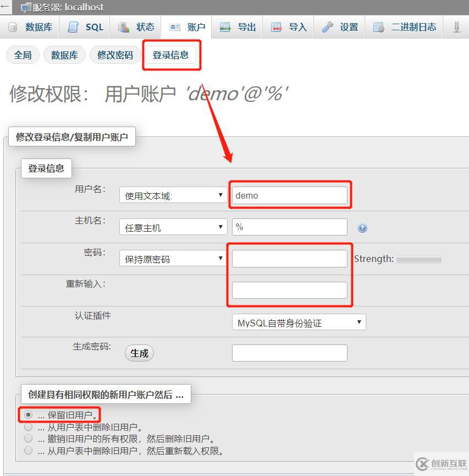Click the back arrow at top left
The height and width of the screenshot is (476, 469).
click(x=5, y=7)
